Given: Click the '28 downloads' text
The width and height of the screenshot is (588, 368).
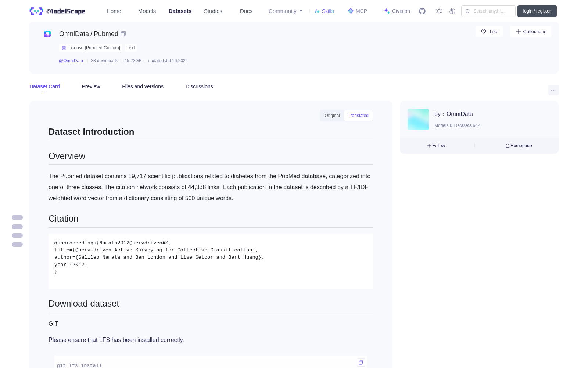Looking at the screenshot, I should (104, 61).
